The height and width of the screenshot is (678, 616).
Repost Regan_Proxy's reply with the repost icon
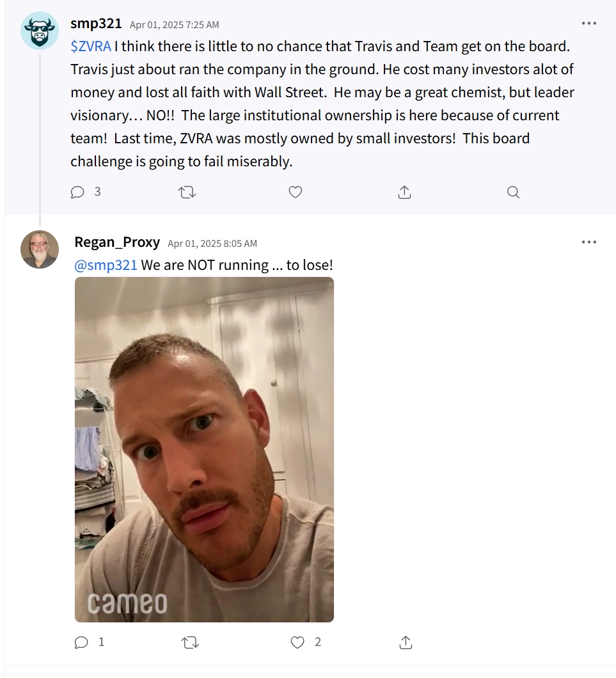[x=190, y=642]
